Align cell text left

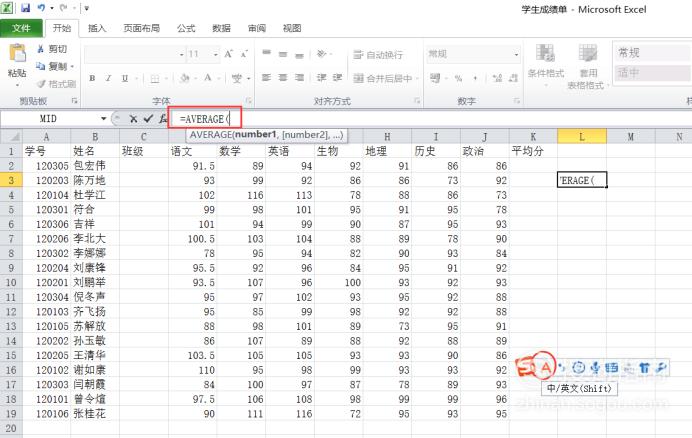(267, 78)
